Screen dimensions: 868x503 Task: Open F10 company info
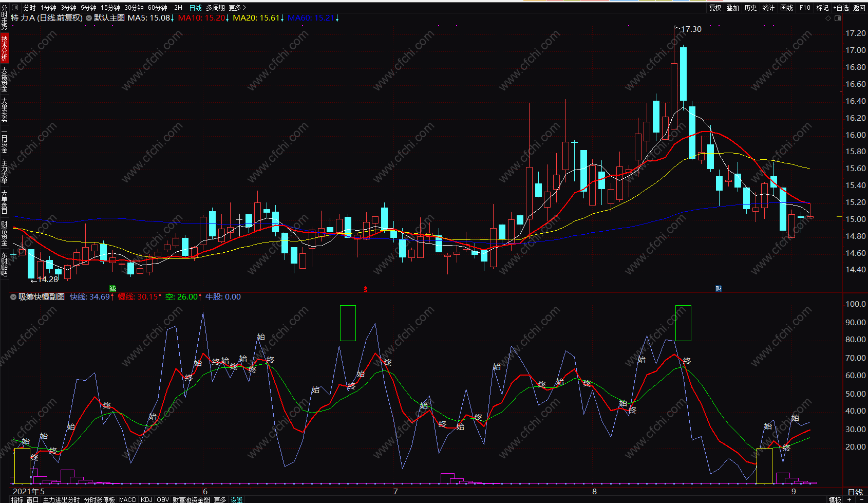pyautogui.click(x=805, y=8)
